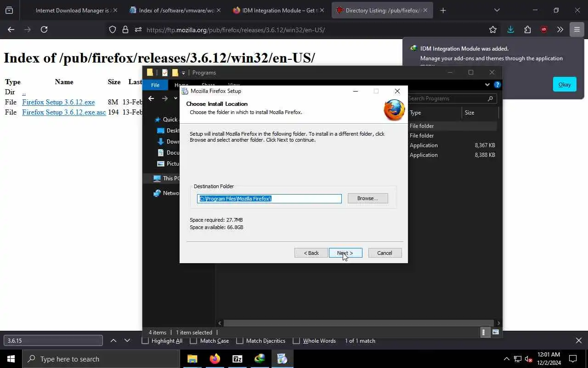Click the Explorer horizontal scrollbar
Image resolution: width=588 pixels, height=368 pixels.
359,323
